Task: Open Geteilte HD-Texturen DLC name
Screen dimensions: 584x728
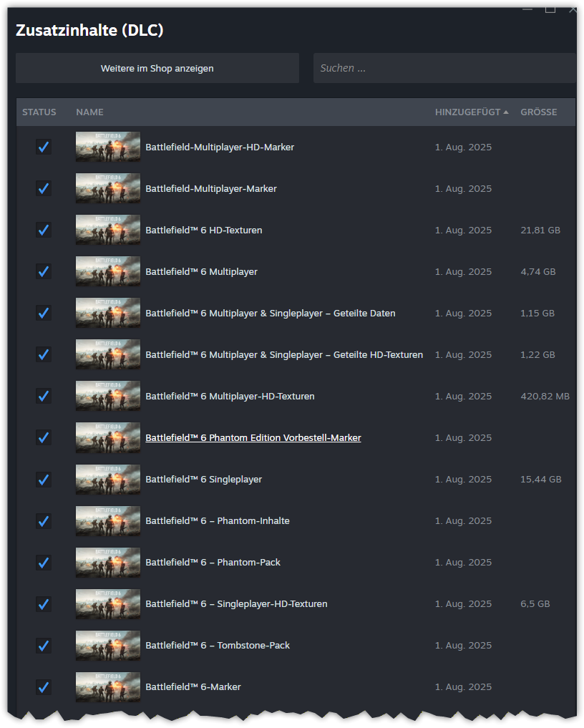Action: 284,355
